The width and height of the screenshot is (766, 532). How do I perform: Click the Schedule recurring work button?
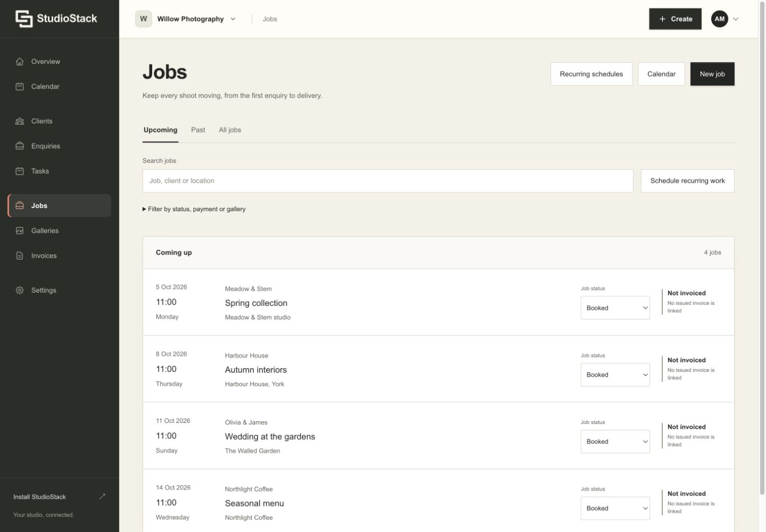(688, 181)
